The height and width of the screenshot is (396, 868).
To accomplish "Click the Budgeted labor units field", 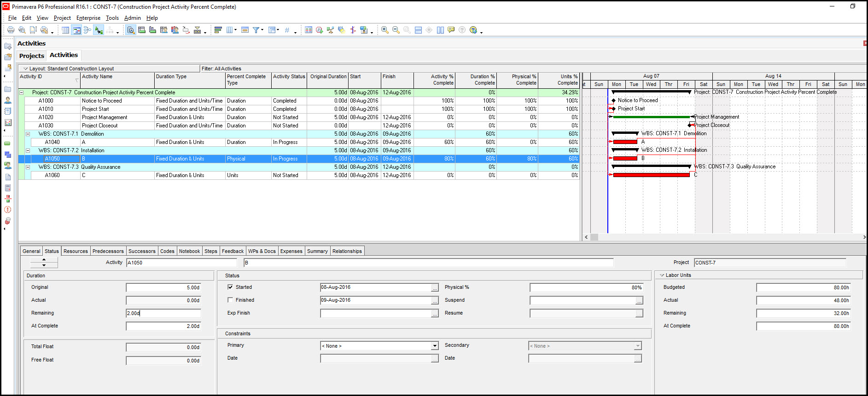I will click(x=803, y=287).
